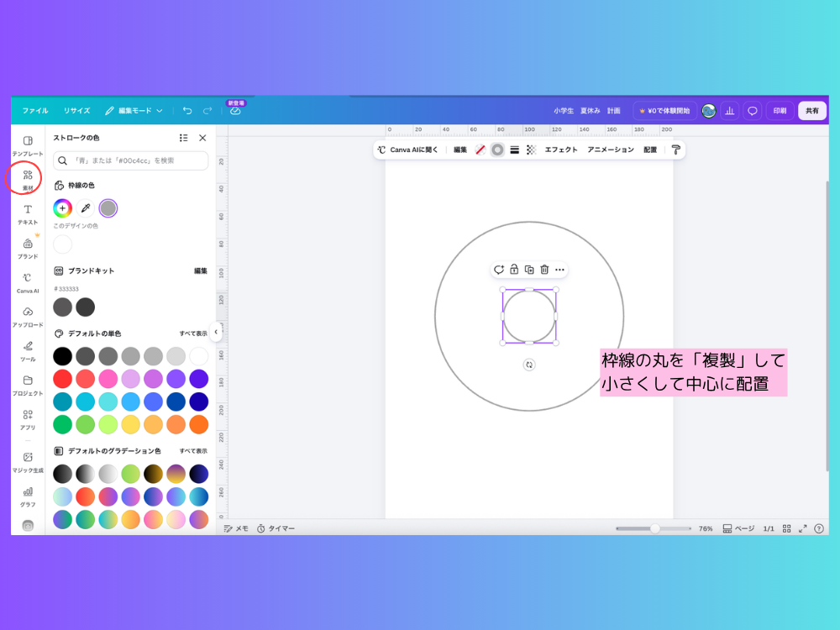This screenshot has height=630, width=840.
Task: Click the 印刷 print button
Action: coord(780,111)
